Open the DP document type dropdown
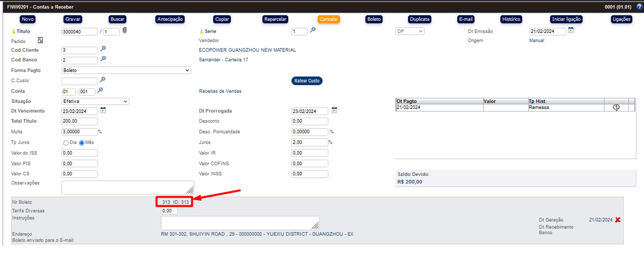This screenshot has width=644, height=258. (x=410, y=32)
